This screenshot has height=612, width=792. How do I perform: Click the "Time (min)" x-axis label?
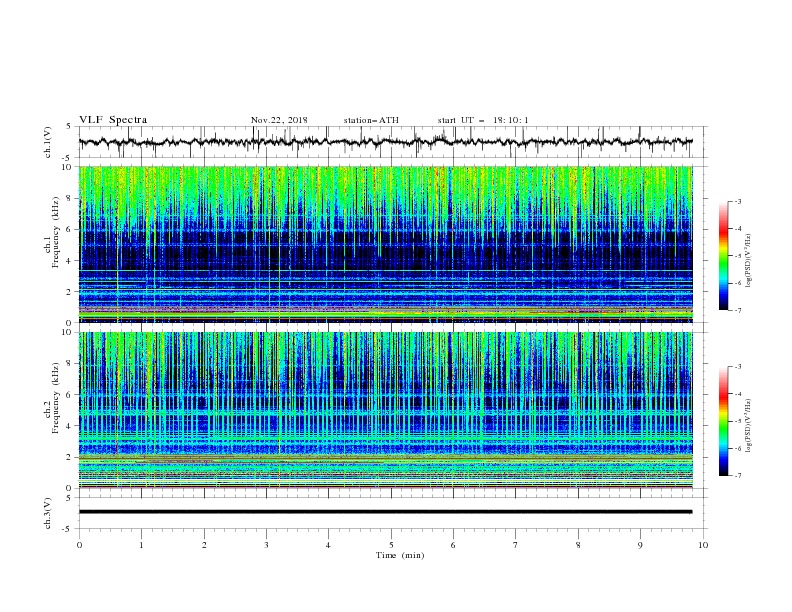coord(400,555)
